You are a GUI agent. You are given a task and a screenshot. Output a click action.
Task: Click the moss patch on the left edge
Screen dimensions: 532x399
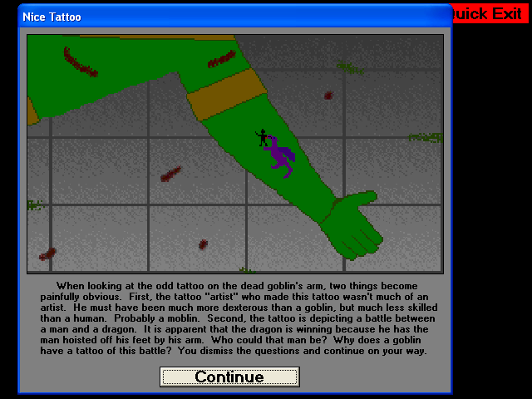35,205
